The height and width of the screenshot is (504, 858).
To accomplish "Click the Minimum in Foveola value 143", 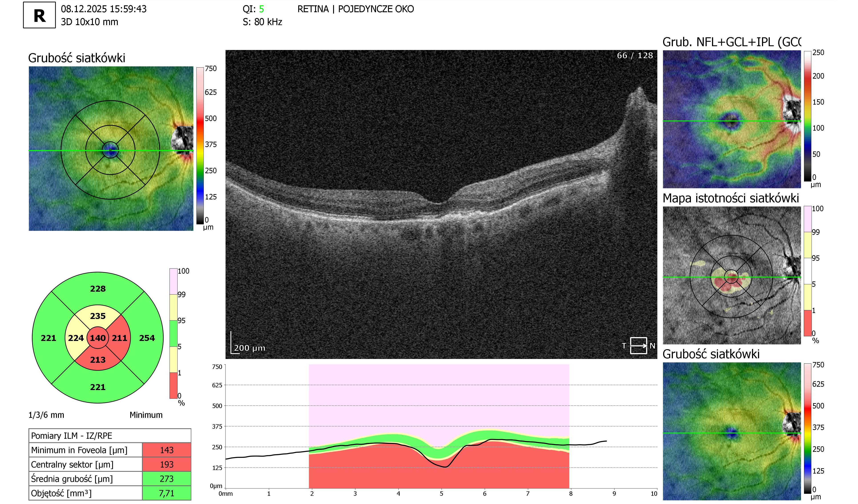I will point(166,450).
